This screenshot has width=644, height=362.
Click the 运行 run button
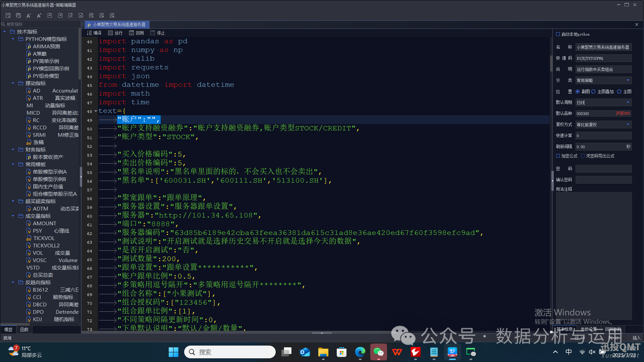click(115, 33)
